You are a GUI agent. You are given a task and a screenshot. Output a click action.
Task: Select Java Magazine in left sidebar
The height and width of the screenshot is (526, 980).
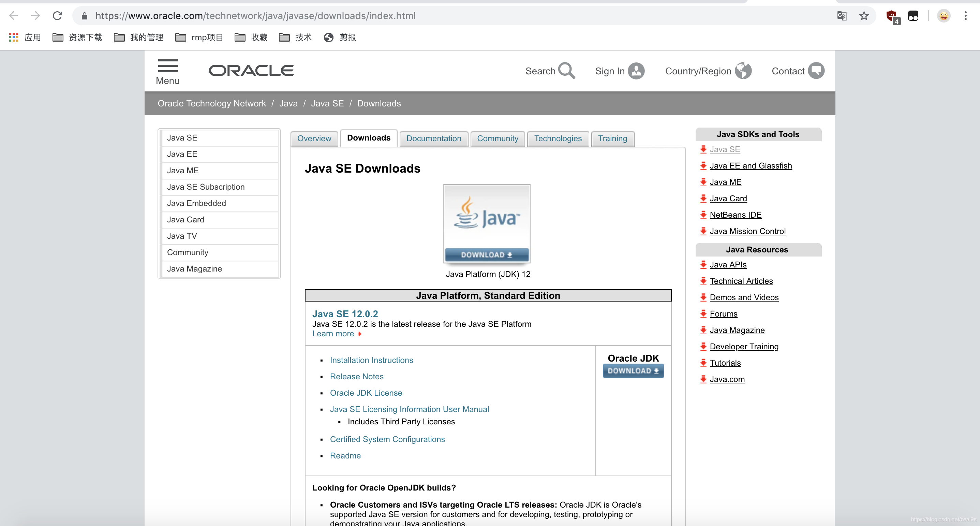pyautogui.click(x=220, y=269)
